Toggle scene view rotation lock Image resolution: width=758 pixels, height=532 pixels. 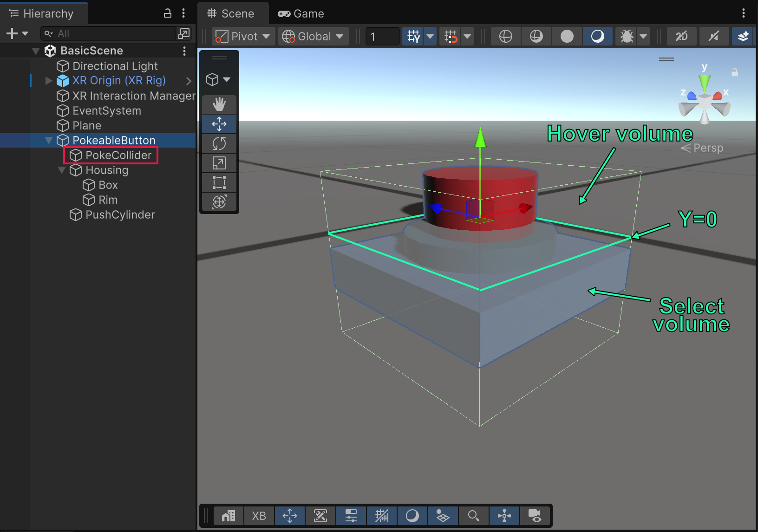(735, 72)
